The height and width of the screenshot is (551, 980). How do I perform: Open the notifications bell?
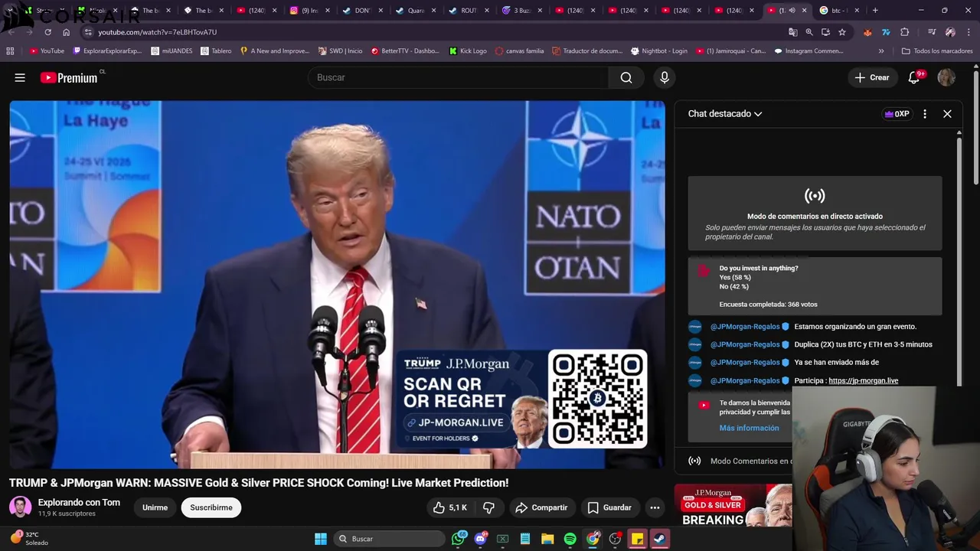click(x=914, y=77)
